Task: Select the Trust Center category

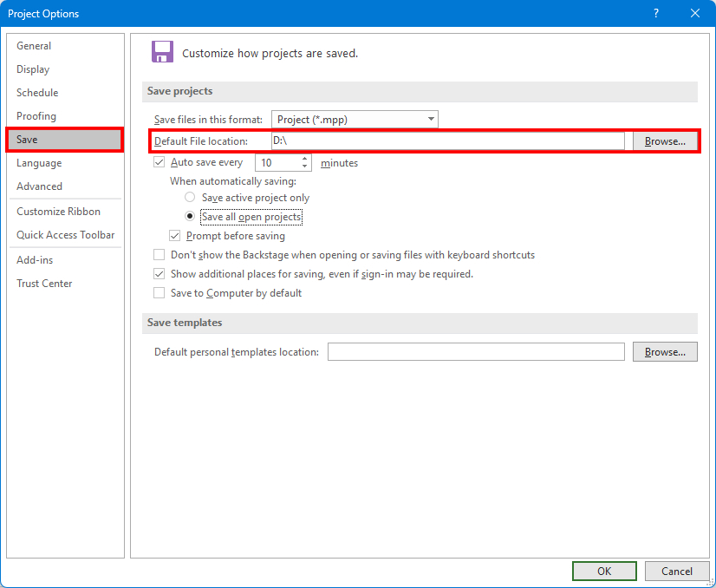Action: click(44, 283)
